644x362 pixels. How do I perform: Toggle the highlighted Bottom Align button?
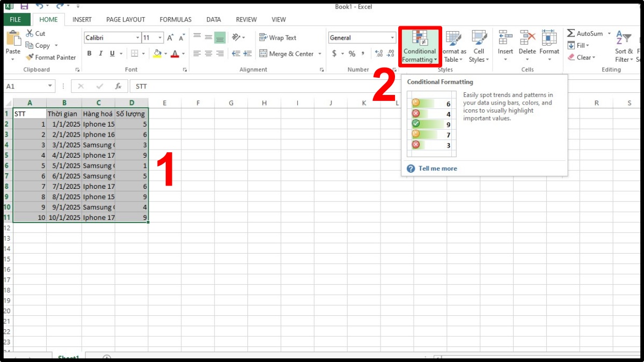[x=219, y=37]
